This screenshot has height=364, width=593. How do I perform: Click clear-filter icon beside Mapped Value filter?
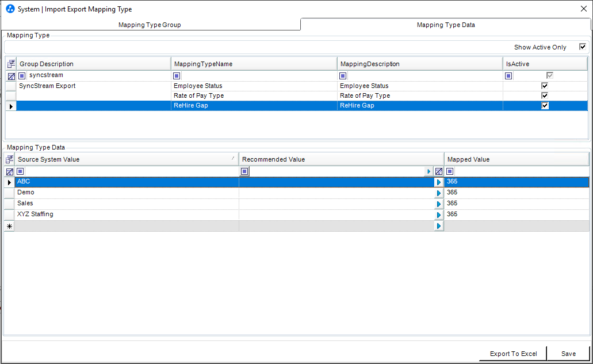click(439, 171)
